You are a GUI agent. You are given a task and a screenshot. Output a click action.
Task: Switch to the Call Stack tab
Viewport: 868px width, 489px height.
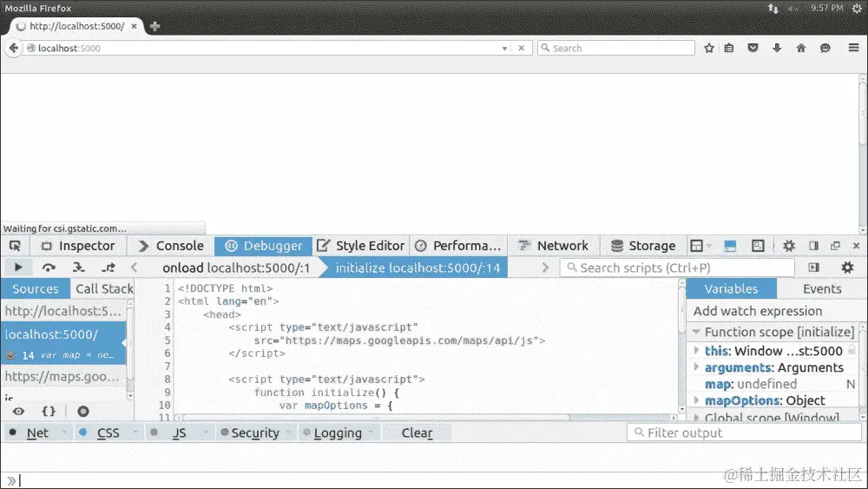tap(103, 288)
